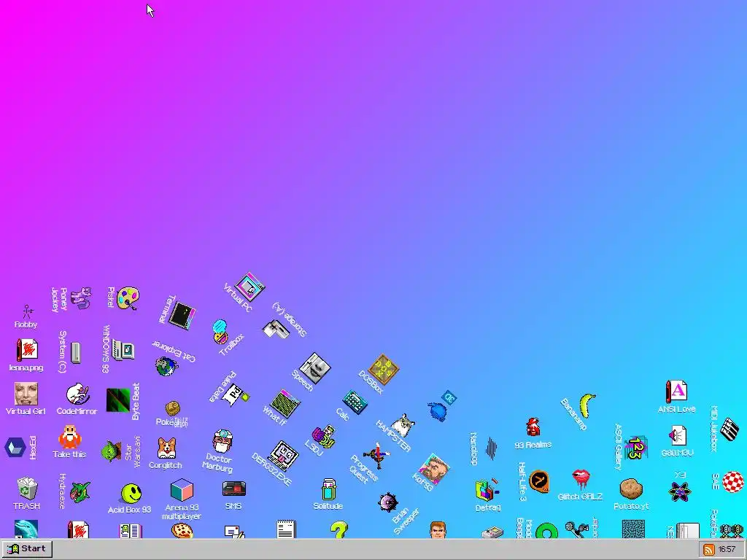Launch Cat Explorer globe icon
Image resolution: width=747 pixels, height=560 pixels.
click(166, 366)
